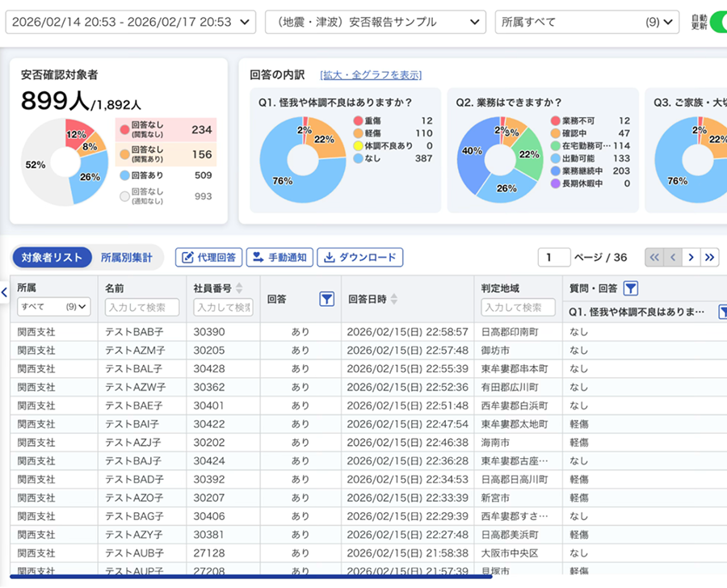
Task: Select the row for テストBAB子
Action: click(x=368, y=332)
